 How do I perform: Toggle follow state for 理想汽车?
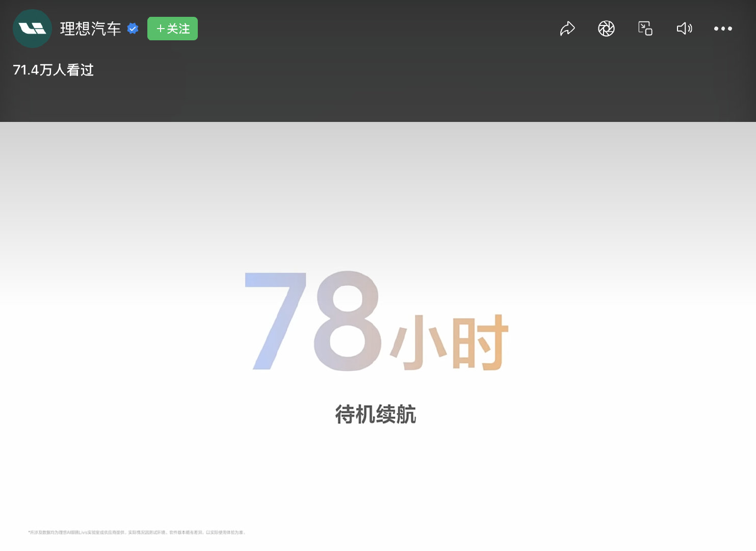[x=172, y=29]
